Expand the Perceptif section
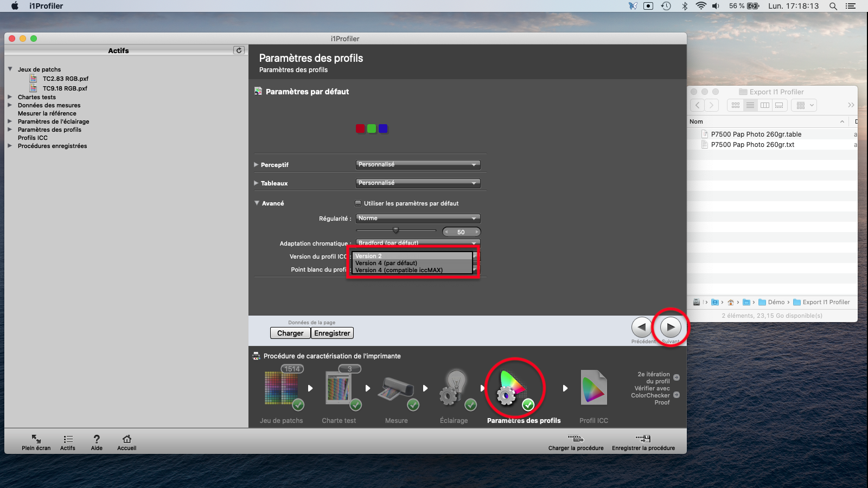Screen dimensions: 868x488 click(256, 164)
